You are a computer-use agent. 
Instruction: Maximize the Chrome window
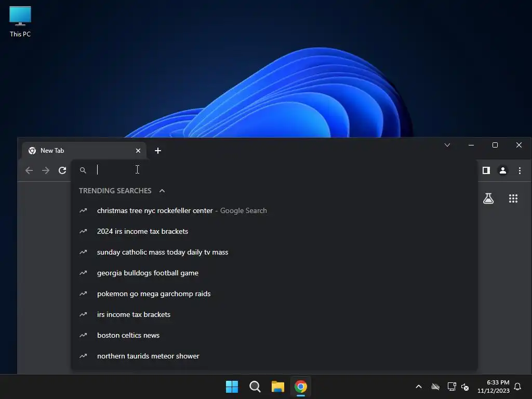pyautogui.click(x=495, y=145)
